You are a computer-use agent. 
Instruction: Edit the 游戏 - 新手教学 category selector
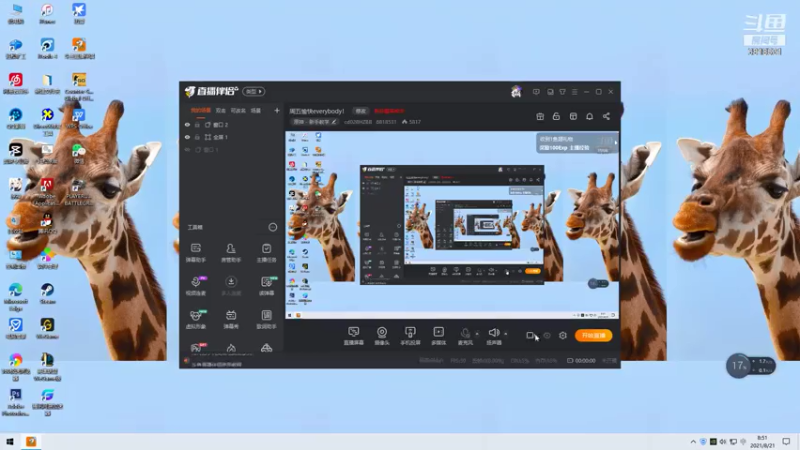pyautogui.click(x=314, y=122)
